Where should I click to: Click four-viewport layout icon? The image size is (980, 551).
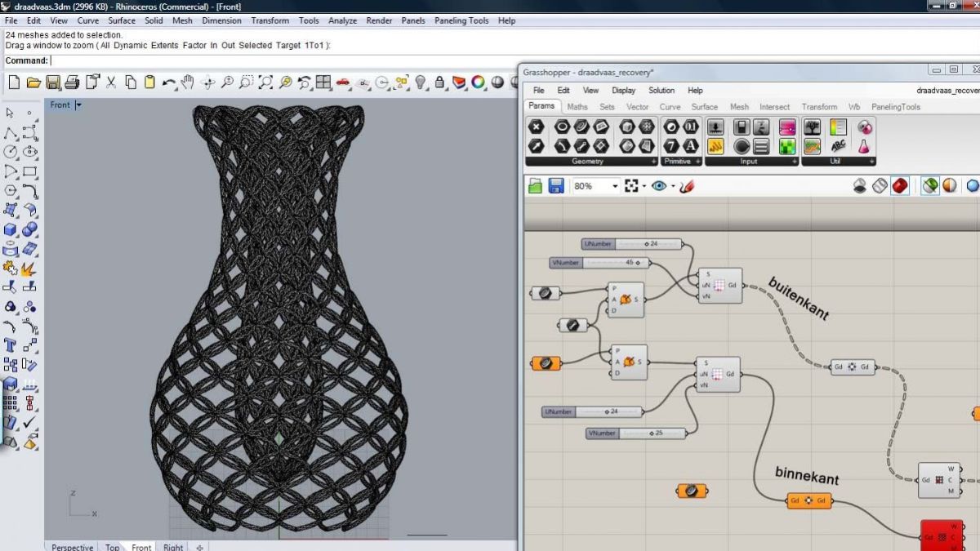324,82
